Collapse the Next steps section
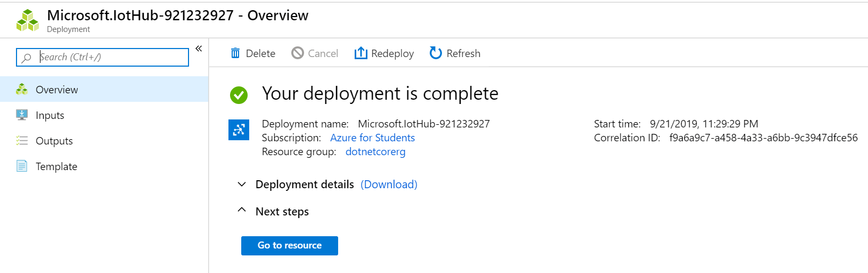Viewport: 868px width, 273px height. click(x=242, y=210)
